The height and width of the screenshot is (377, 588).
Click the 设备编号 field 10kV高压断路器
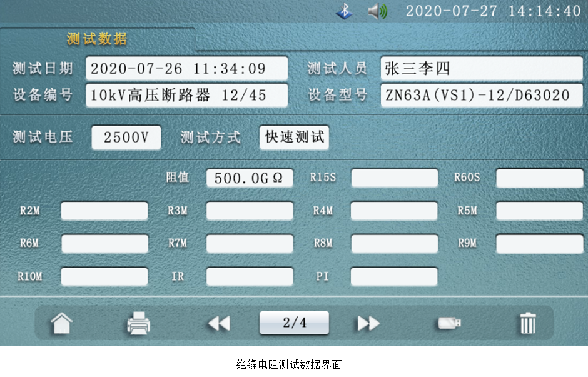coord(187,95)
